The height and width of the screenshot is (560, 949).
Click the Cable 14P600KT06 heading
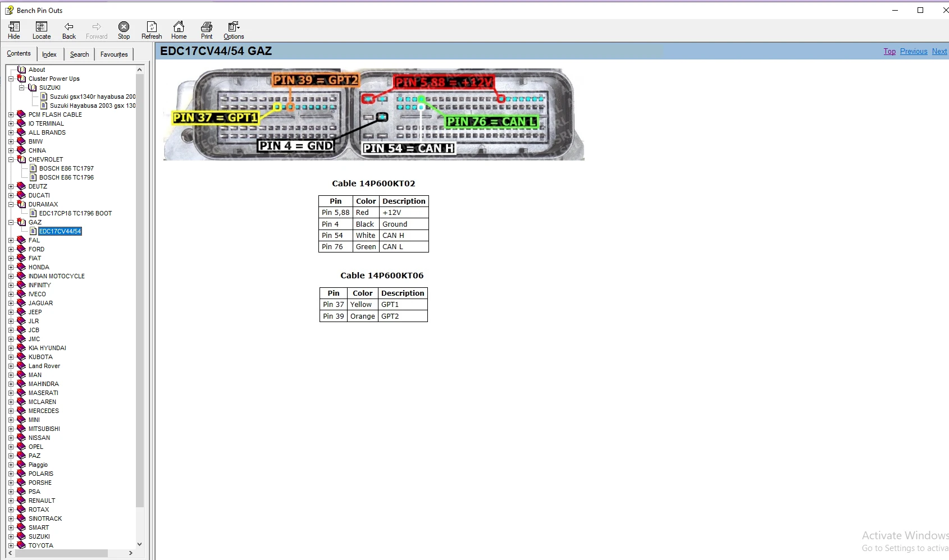pos(382,276)
